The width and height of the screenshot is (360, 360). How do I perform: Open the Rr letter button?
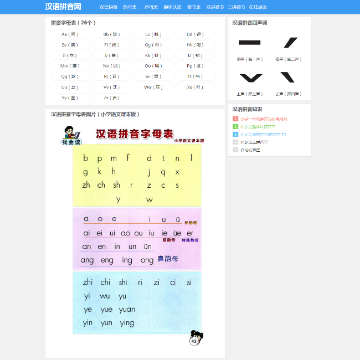click(x=112, y=77)
